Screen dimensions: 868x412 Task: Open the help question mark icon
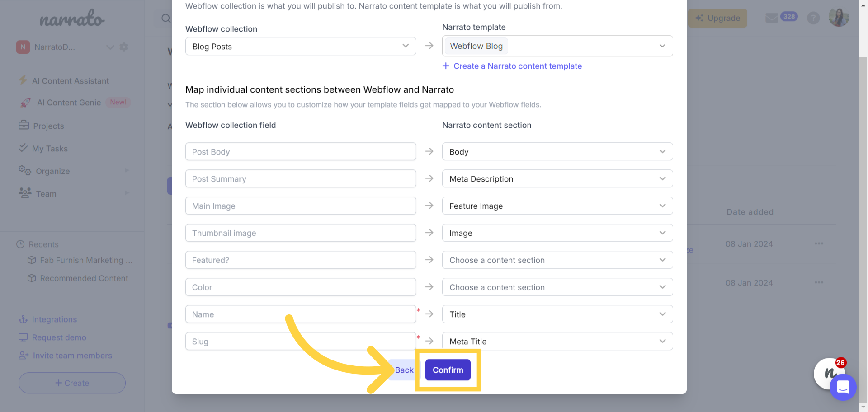(x=813, y=18)
